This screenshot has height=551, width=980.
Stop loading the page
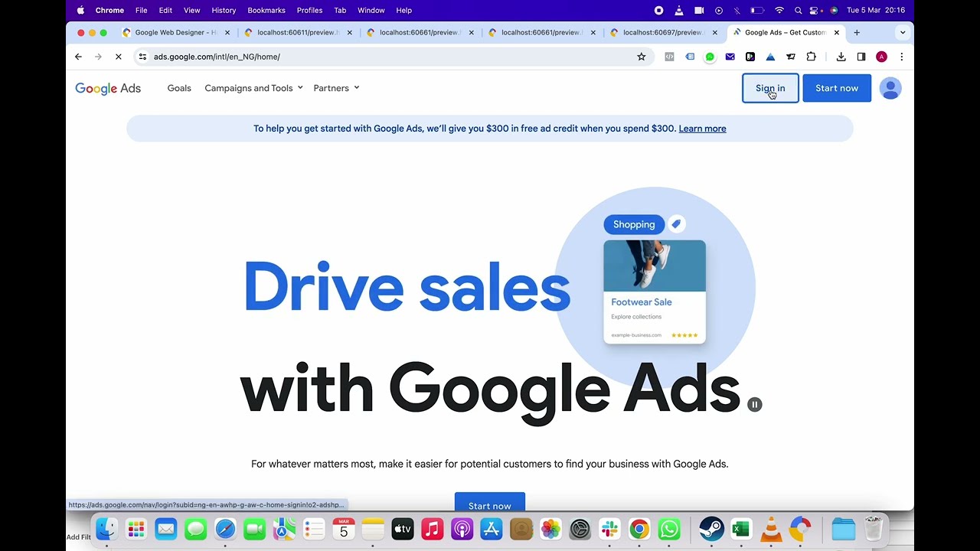(118, 57)
